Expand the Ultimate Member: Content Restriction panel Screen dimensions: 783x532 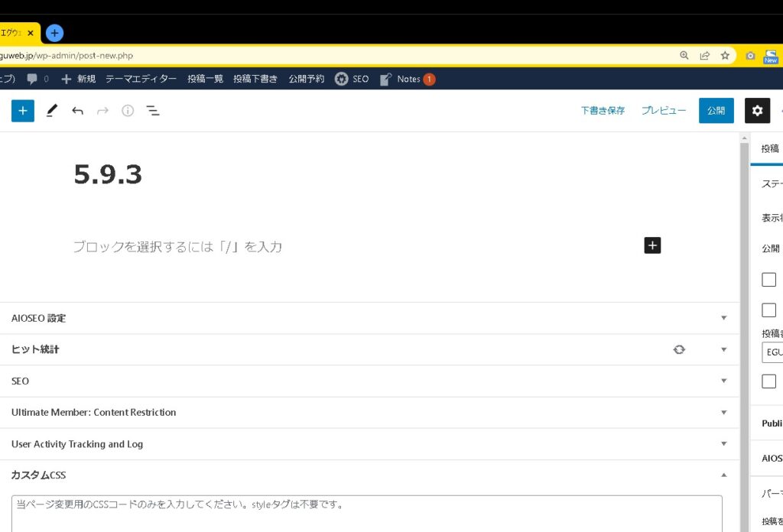pos(723,413)
